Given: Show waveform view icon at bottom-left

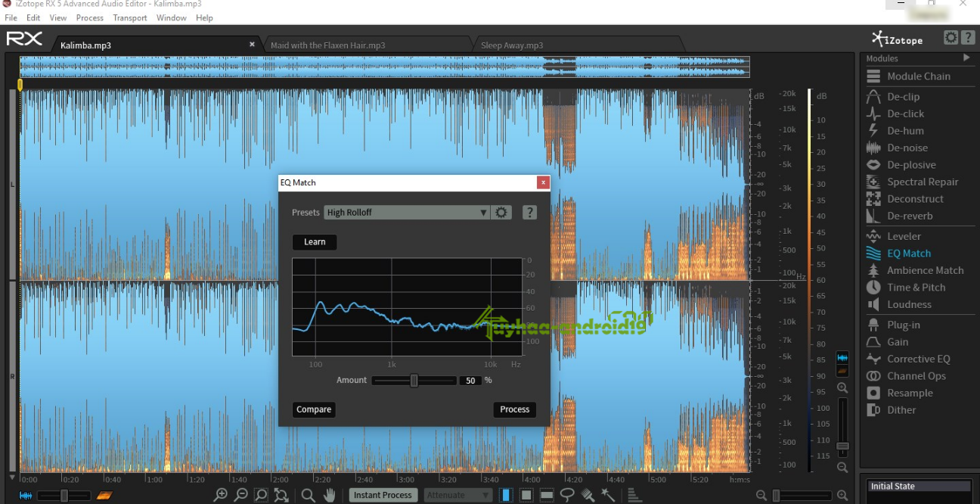Looking at the screenshot, I should [26, 496].
